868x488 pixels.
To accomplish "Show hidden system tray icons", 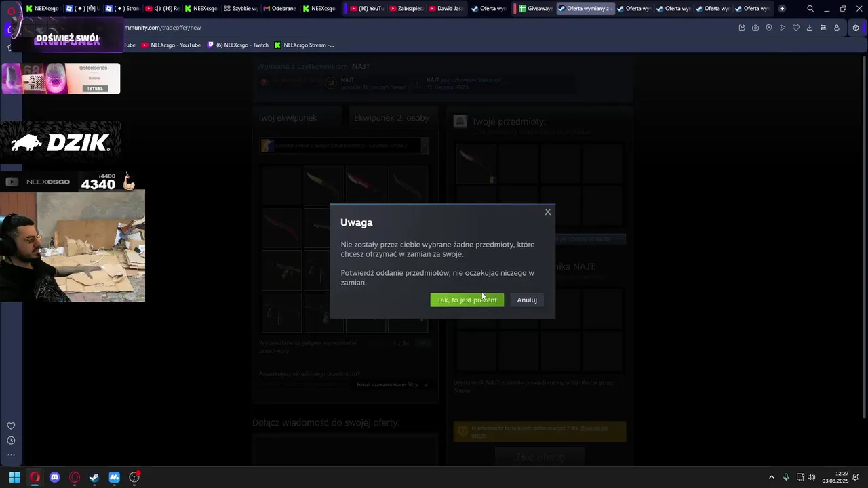I will (x=771, y=477).
